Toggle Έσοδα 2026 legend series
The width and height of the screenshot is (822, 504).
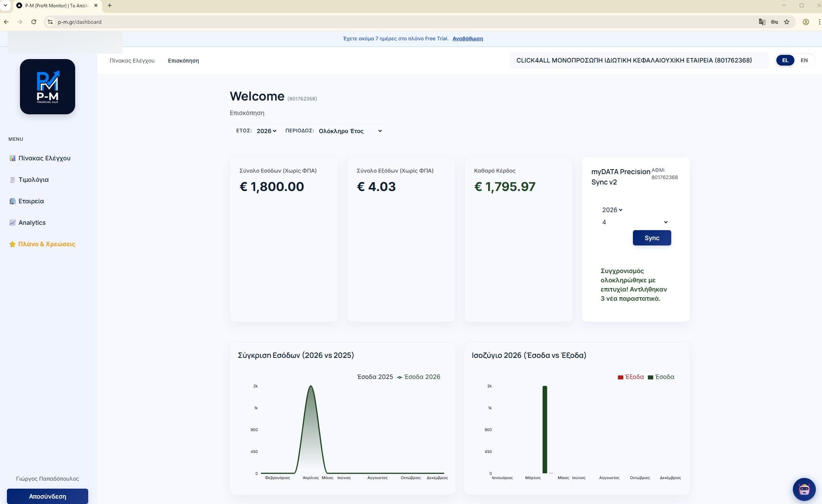(x=418, y=377)
